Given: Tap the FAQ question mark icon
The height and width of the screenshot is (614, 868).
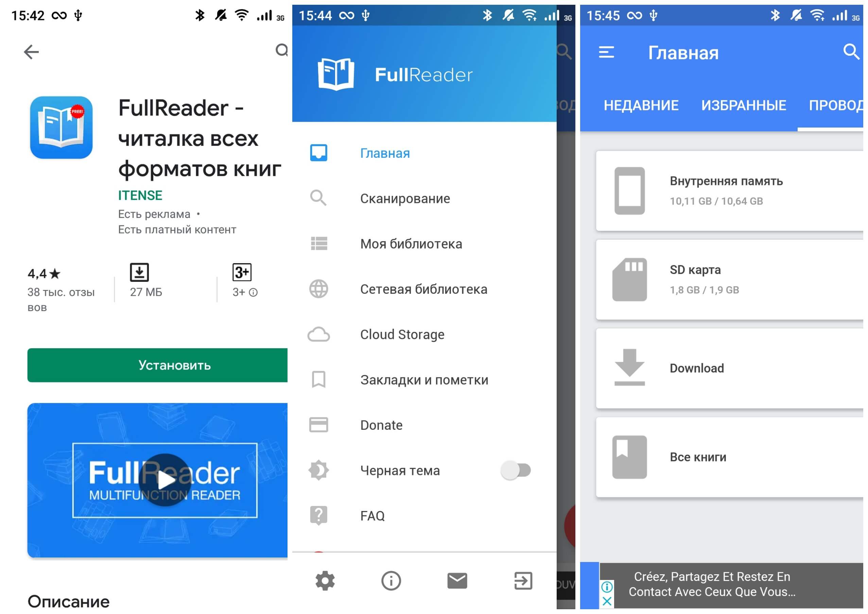Looking at the screenshot, I should [x=319, y=515].
